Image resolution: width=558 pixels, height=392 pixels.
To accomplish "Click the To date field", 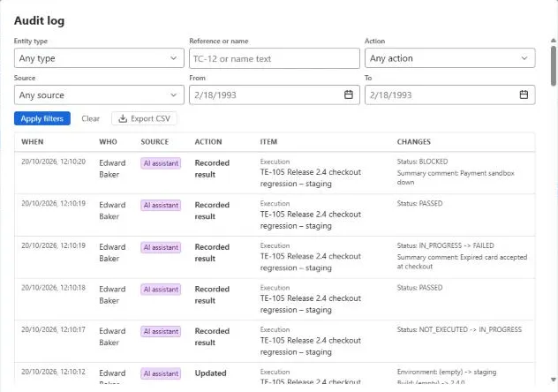I will [x=449, y=95].
